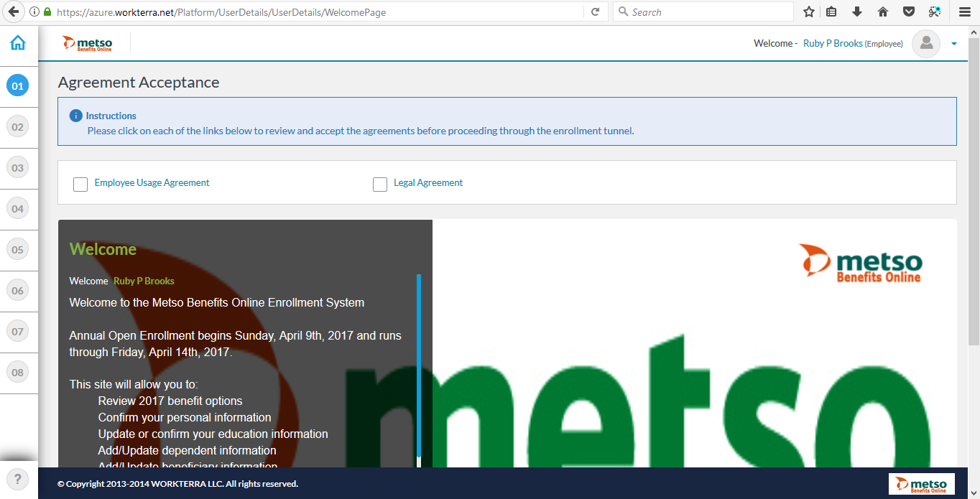980x499 pixels.
Task: Open the bookmarks list icon
Action: [x=831, y=11]
